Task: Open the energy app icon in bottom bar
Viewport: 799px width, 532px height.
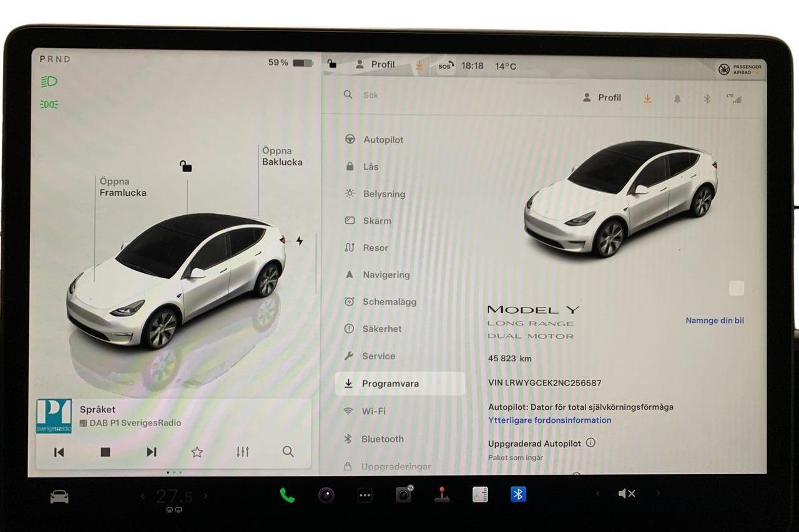Action: [480, 495]
